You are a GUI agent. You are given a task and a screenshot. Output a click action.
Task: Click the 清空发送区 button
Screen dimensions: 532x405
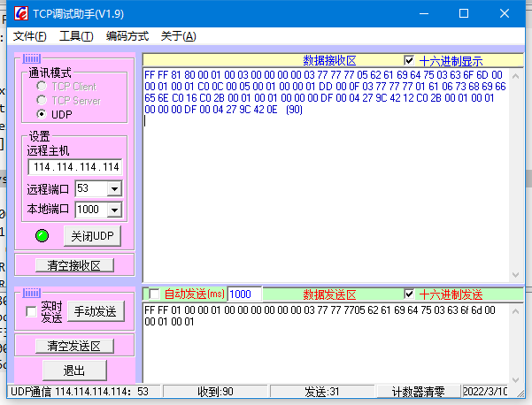click(x=74, y=346)
